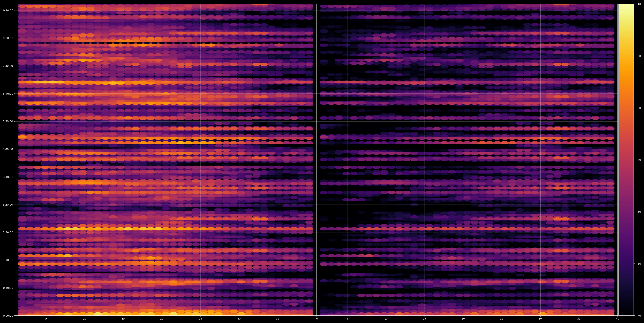Click x-axis tick 25 of the left heatmap

click(x=200, y=319)
